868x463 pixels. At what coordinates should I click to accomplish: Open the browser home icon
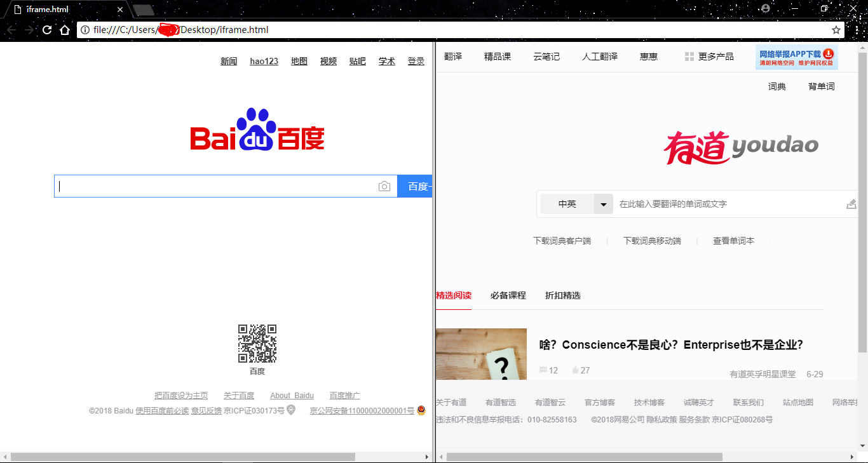(65, 30)
